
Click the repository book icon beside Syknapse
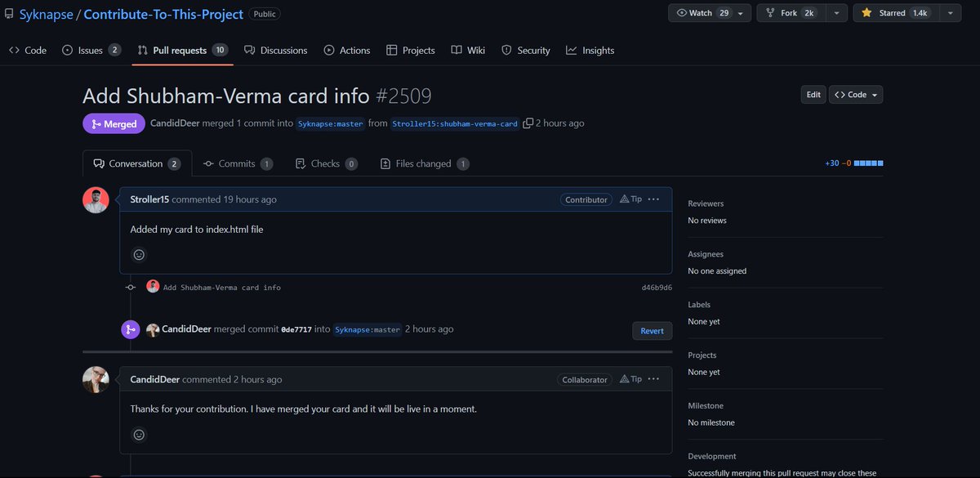tap(8, 14)
